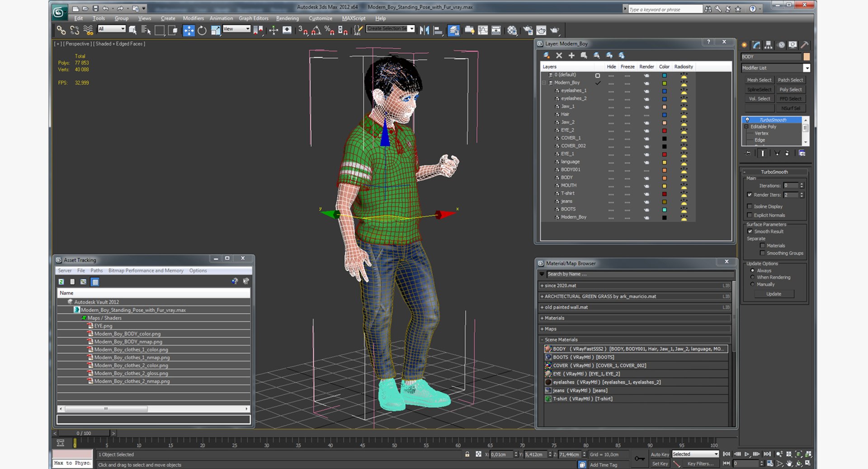This screenshot has width=868, height=469.
Task: Click Delete layer X icon in Layer dialog
Action: point(559,55)
